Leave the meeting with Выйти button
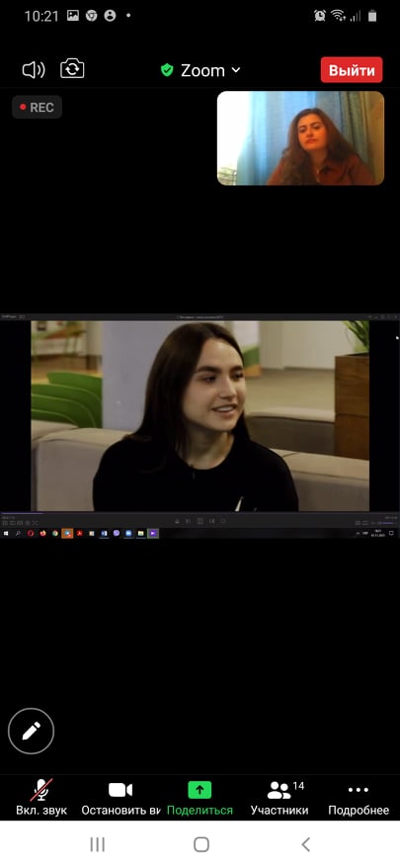Image resolution: width=400 pixels, height=868 pixels. tap(352, 70)
